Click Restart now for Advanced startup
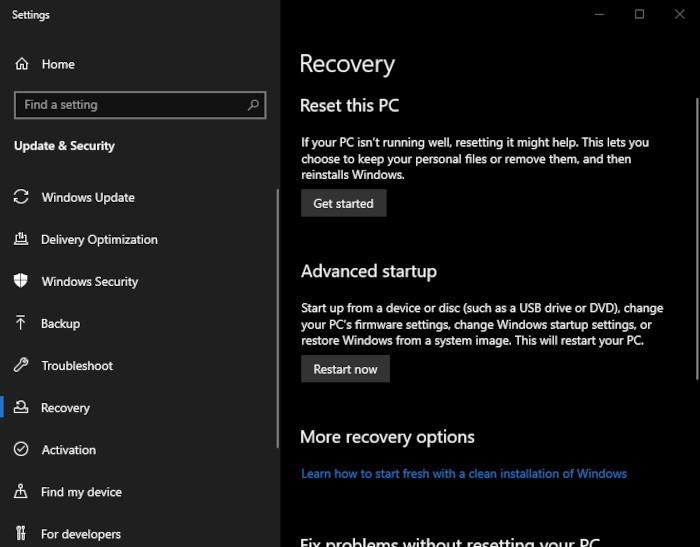Image resolution: width=700 pixels, height=547 pixels. (x=345, y=369)
